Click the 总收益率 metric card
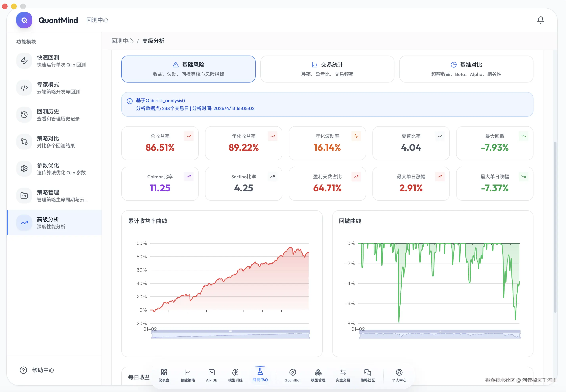This screenshot has width=566, height=392. pos(160,143)
